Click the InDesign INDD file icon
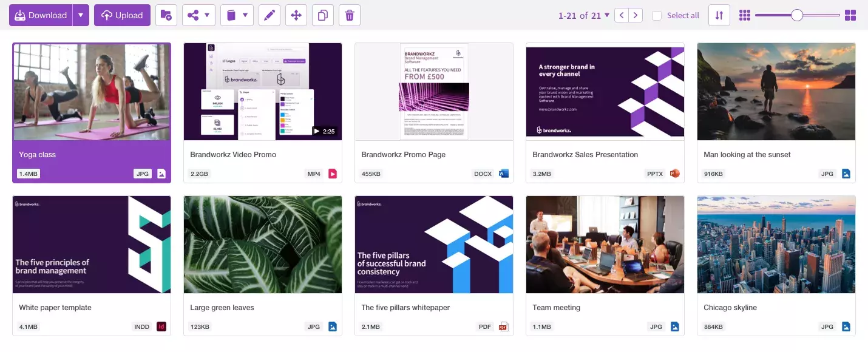 click(x=161, y=327)
